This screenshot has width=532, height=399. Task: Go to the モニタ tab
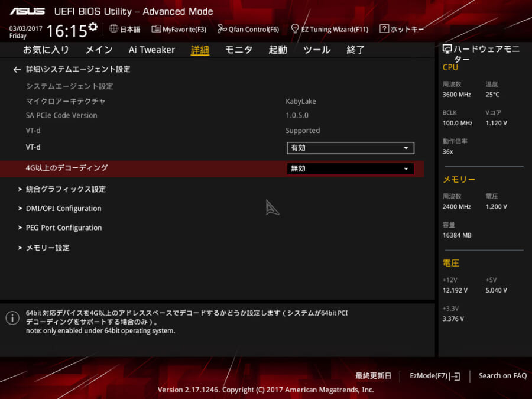coord(239,50)
